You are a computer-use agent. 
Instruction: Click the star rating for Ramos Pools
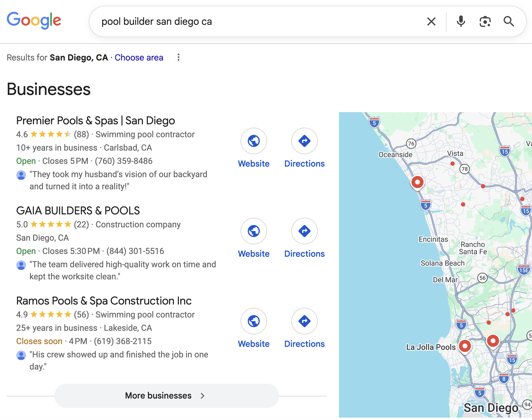pyautogui.click(x=51, y=314)
